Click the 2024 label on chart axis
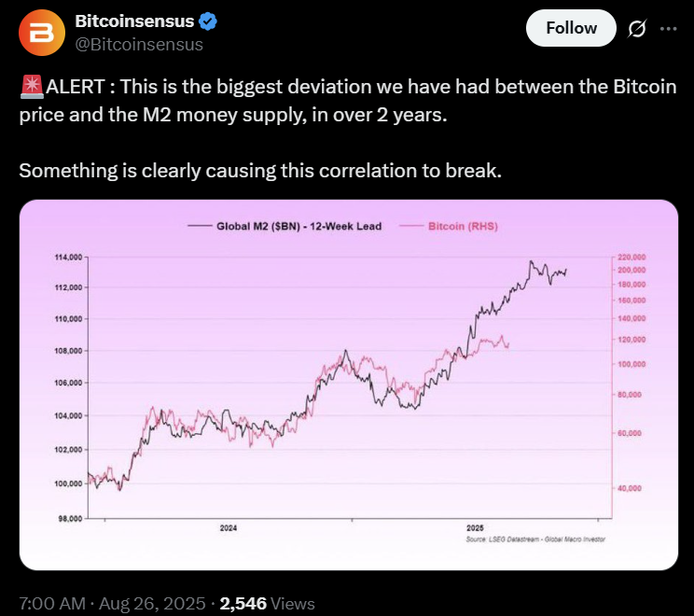The width and height of the screenshot is (694, 616). pos(228,528)
